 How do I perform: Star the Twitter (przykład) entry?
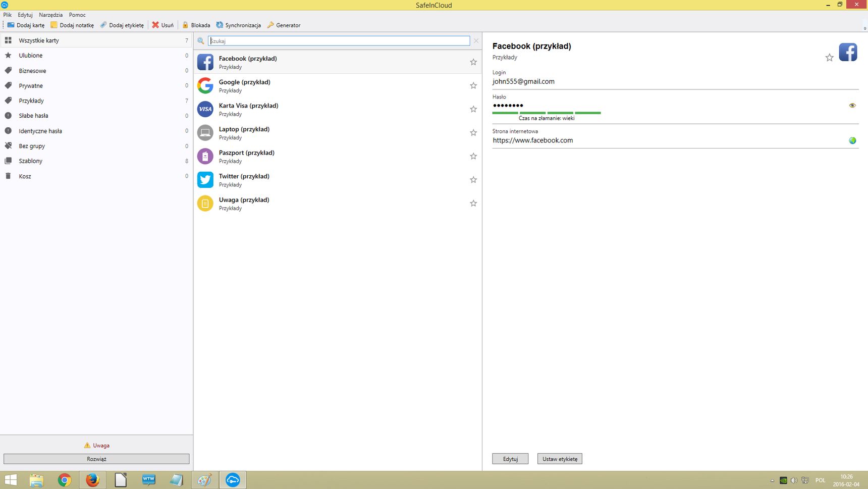click(x=473, y=180)
